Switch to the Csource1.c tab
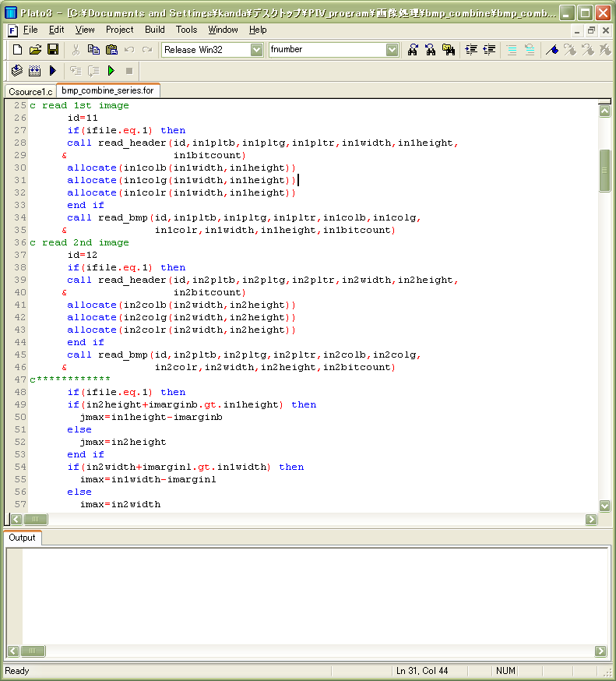 click(x=30, y=91)
